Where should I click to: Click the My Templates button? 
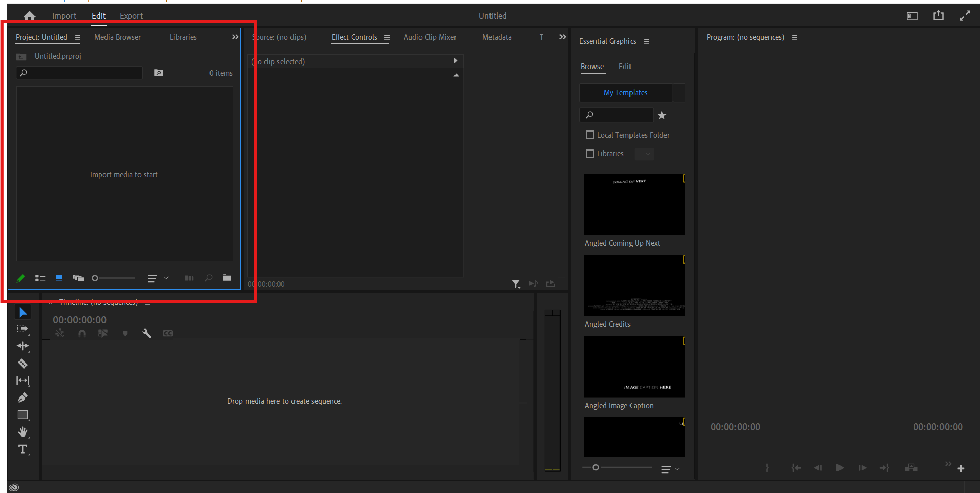(x=625, y=92)
